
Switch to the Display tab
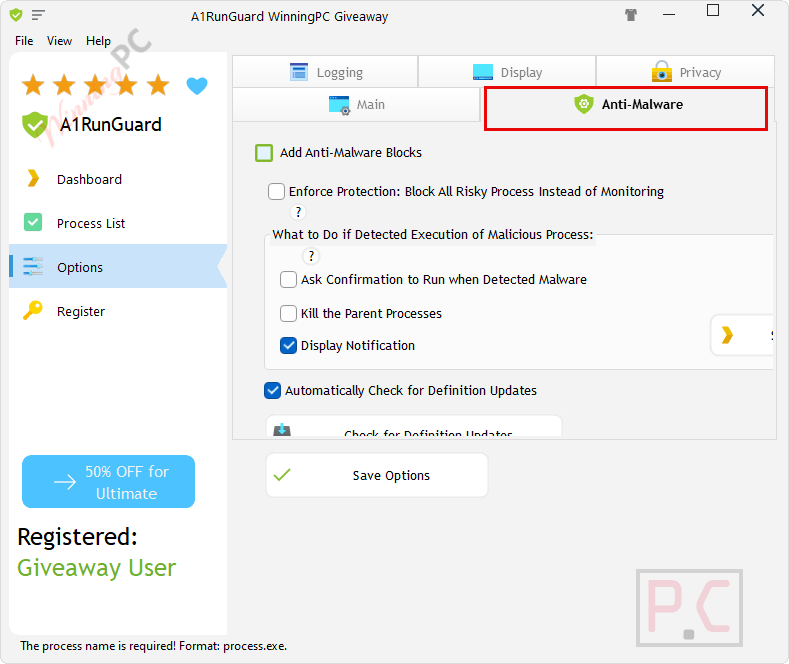(507, 72)
